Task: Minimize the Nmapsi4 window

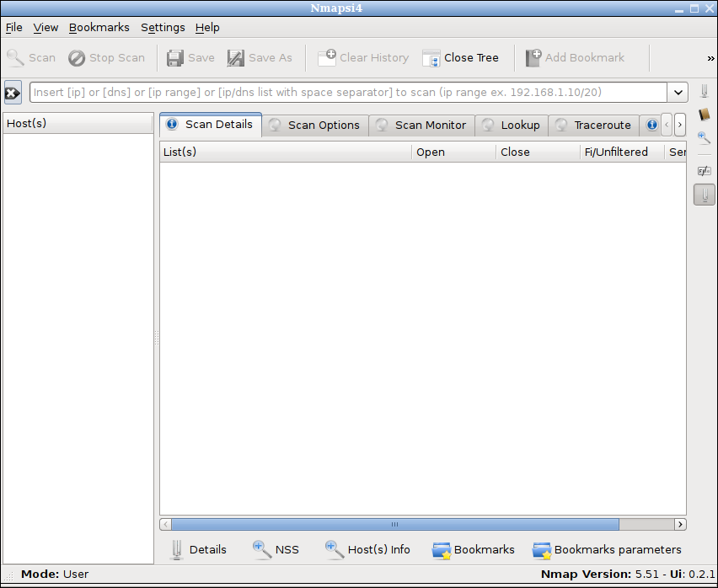Action: click(679, 9)
